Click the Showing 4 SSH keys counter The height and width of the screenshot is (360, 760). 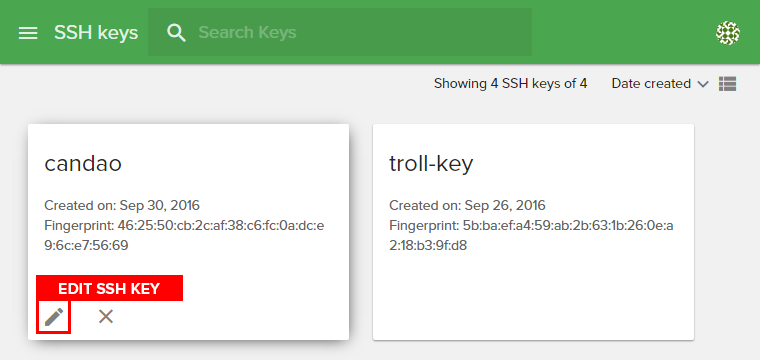[x=510, y=84]
